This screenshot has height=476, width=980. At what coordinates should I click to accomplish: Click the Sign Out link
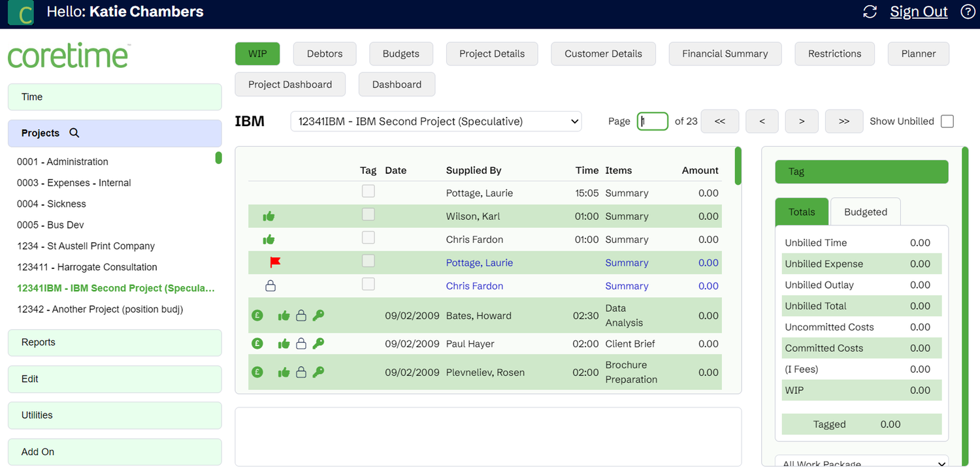pyautogui.click(x=919, y=11)
